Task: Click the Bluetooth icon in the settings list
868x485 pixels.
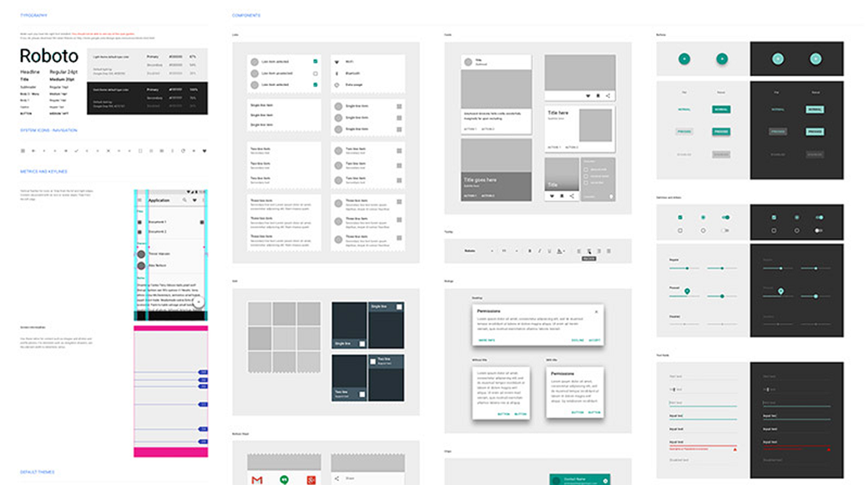Action: pyautogui.click(x=336, y=73)
